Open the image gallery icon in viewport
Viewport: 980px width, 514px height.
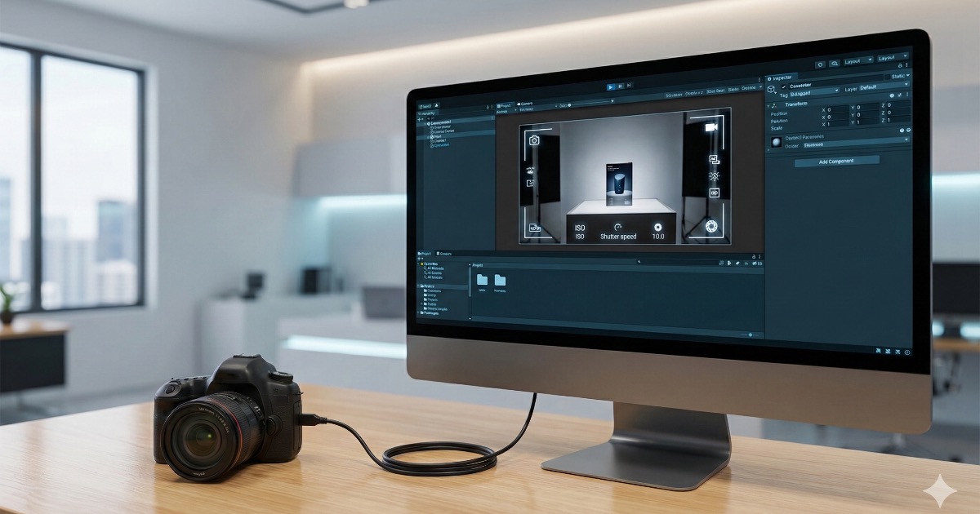pos(715,159)
